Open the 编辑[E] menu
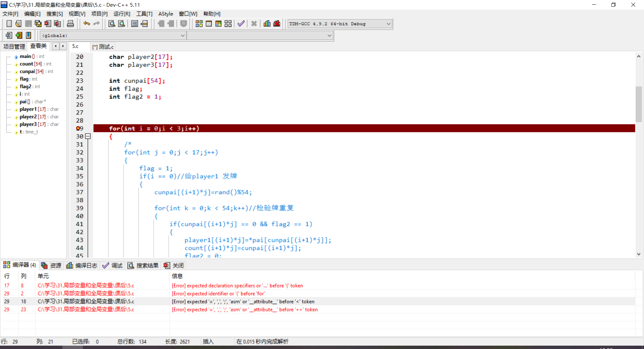This screenshot has width=644, height=349. 32,14
